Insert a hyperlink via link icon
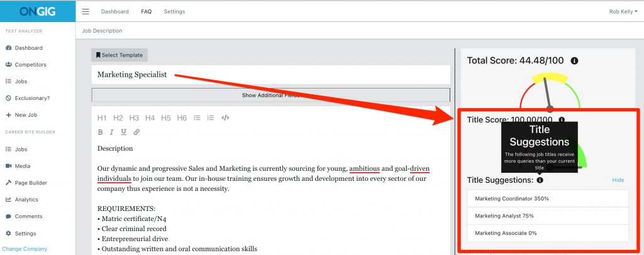This screenshot has width=644, height=255. tap(136, 132)
